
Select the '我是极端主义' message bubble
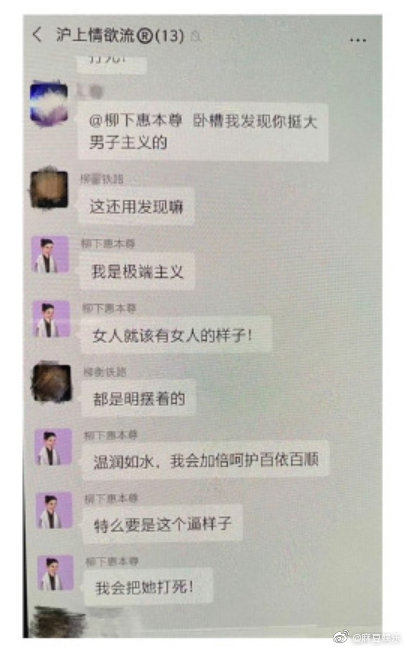pyautogui.click(x=137, y=272)
